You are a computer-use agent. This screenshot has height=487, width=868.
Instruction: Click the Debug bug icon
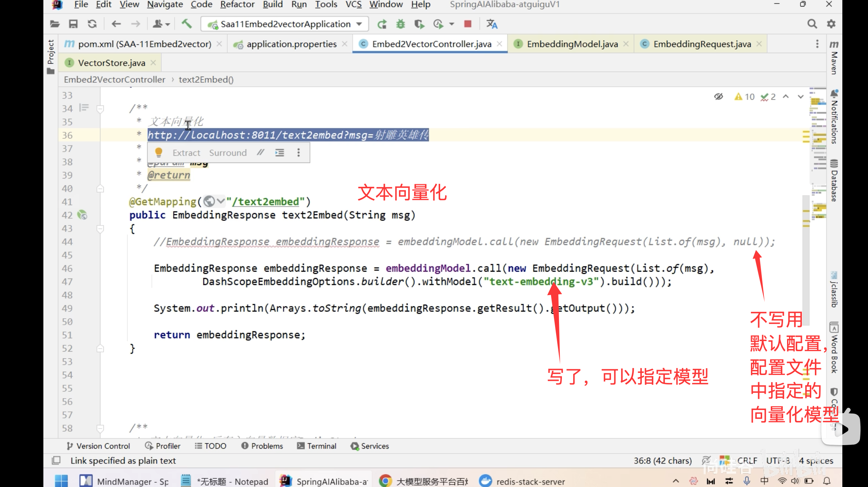[x=400, y=24]
